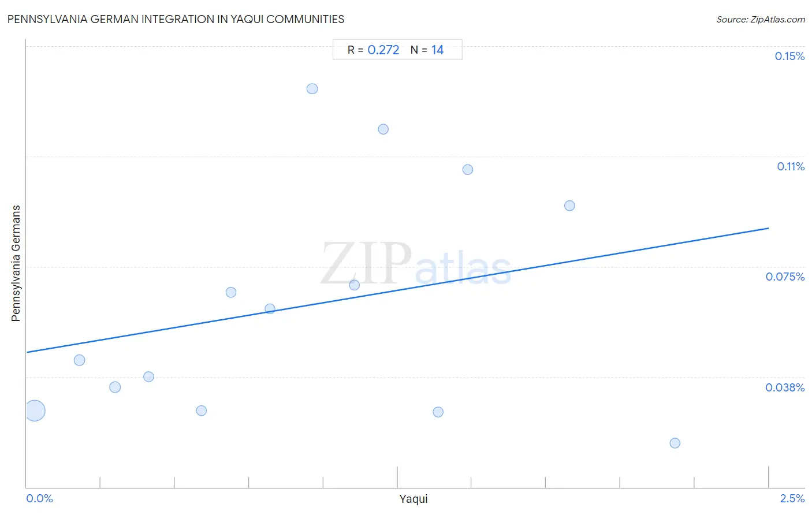Viewport: 812px width, 515px height.
Task: Select data point just above 0.11% gridline
Action: [x=383, y=129]
